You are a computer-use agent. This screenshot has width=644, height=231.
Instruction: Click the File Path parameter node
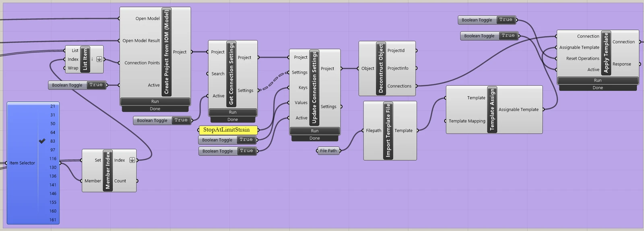pos(328,151)
